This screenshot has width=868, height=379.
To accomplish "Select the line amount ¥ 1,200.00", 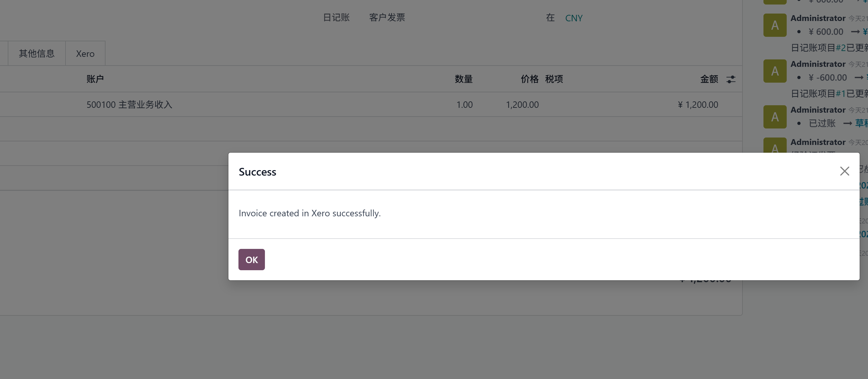I will click(x=698, y=105).
